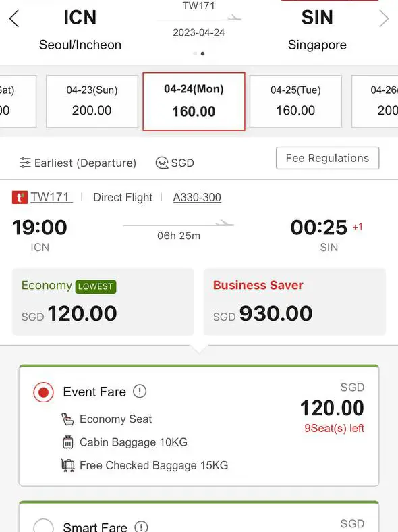Expand the Business Saver fare card
398x532 pixels.
295,302
